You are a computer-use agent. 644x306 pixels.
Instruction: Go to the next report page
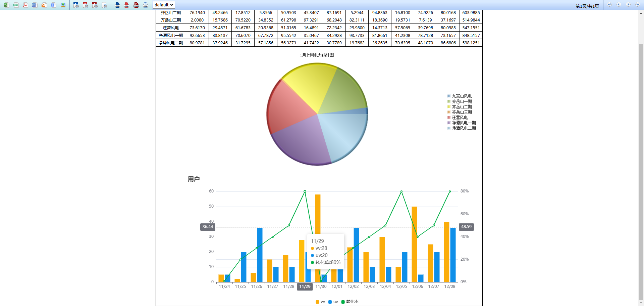(x=628, y=5)
